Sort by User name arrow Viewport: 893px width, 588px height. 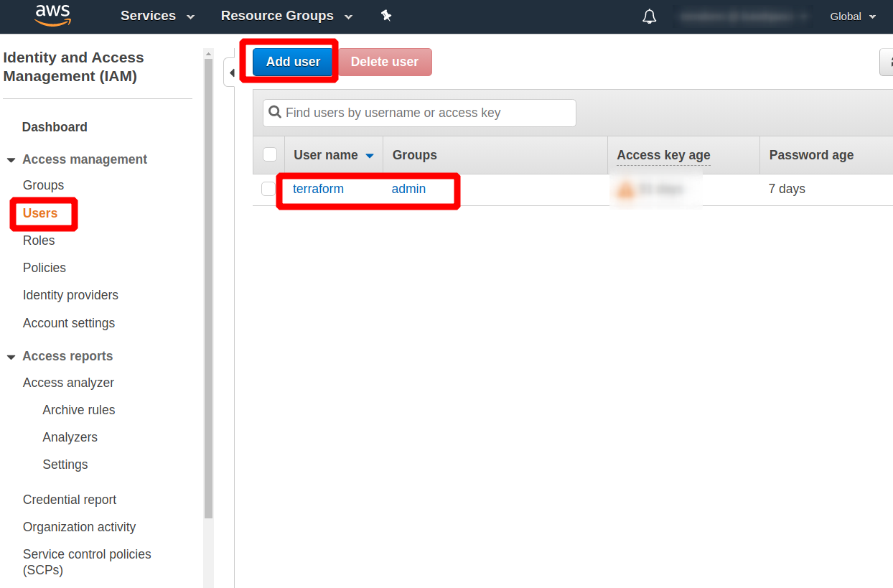[370, 156]
